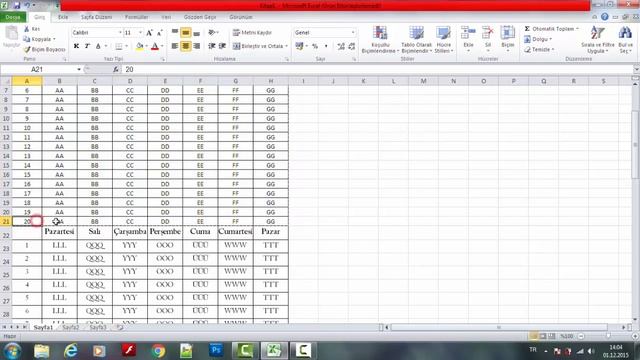Apply percent style with % icon
Image resolution: width=640 pixels, height=360 pixels.
tap(315, 46)
